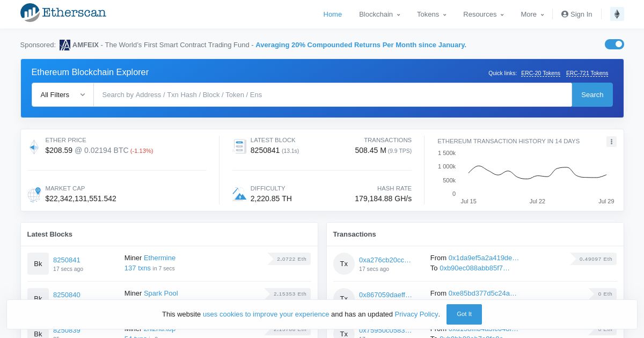644x338 pixels.
Task: Focus the address search input field
Action: [333, 94]
